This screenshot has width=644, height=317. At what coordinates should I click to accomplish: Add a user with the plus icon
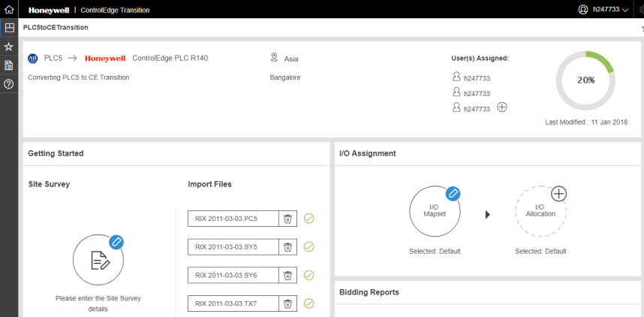(x=502, y=107)
